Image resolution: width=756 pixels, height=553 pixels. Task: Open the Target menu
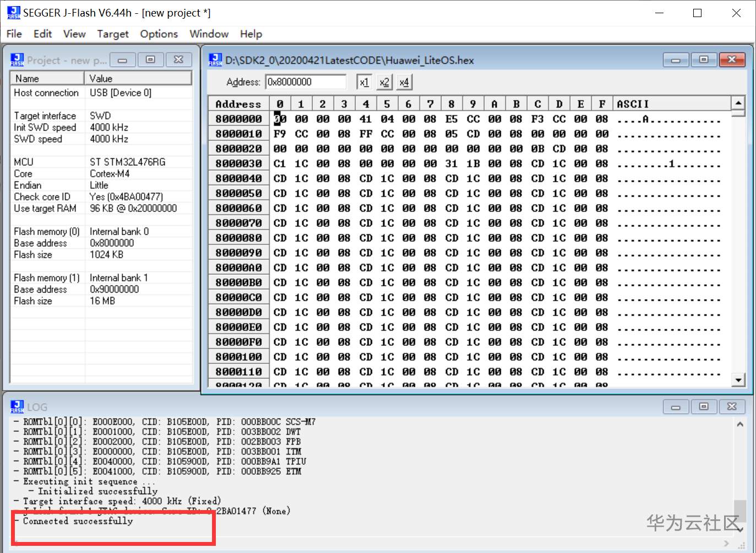[x=113, y=34]
